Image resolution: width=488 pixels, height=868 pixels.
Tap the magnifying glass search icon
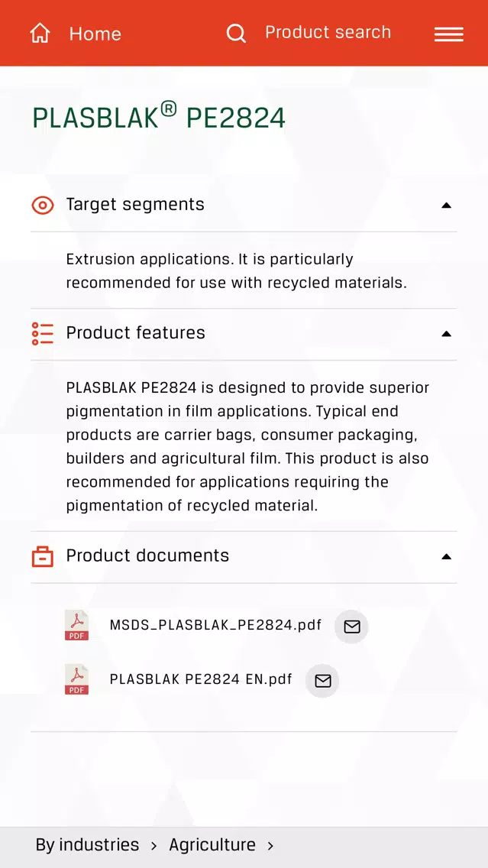point(236,33)
